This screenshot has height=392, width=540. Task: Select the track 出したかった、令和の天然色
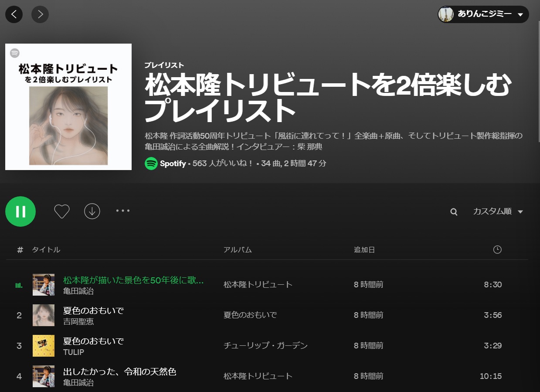click(x=120, y=372)
